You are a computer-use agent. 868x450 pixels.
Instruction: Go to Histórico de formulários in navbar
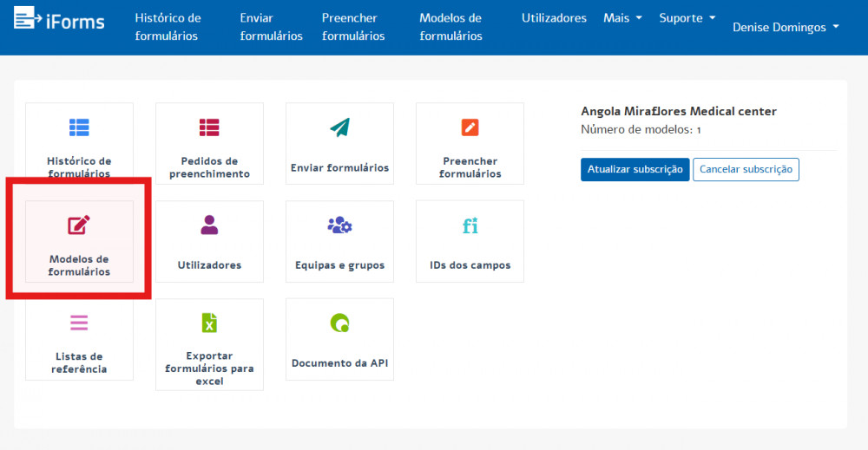pyautogui.click(x=168, y=27)
